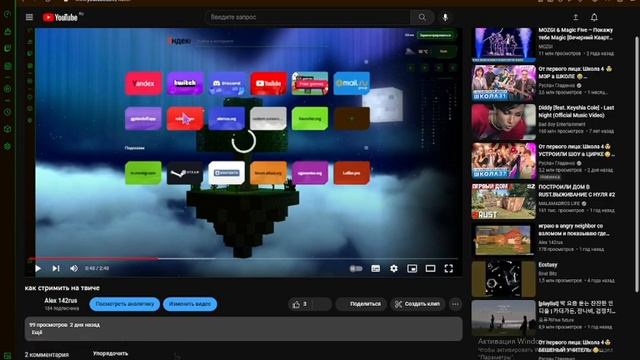Click 'Изменить видео' button
This screenshot has width=640, height=360.
point(190,304)
